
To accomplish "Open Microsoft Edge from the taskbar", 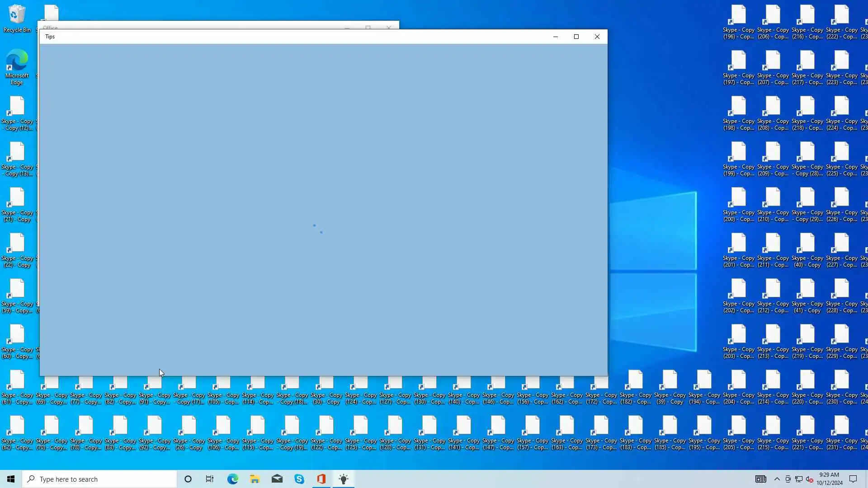I will [x=233, y=479].
